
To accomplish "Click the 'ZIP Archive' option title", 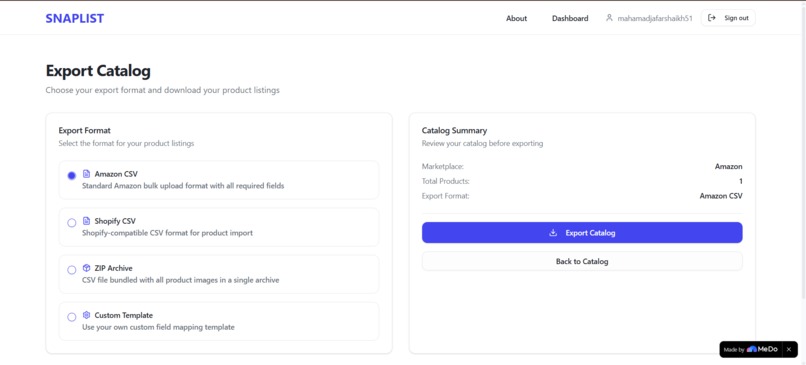I will tap(114, 268).
